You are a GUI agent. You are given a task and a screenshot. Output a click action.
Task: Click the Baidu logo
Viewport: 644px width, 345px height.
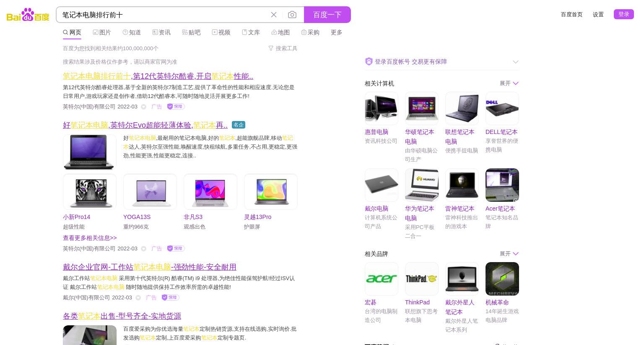pyautogui.click(x=28, y=15)
